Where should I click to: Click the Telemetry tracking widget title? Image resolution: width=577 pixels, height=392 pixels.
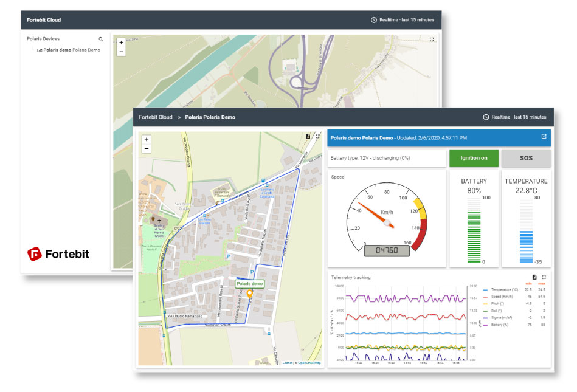pyautogui.click(x=351, y=277)
